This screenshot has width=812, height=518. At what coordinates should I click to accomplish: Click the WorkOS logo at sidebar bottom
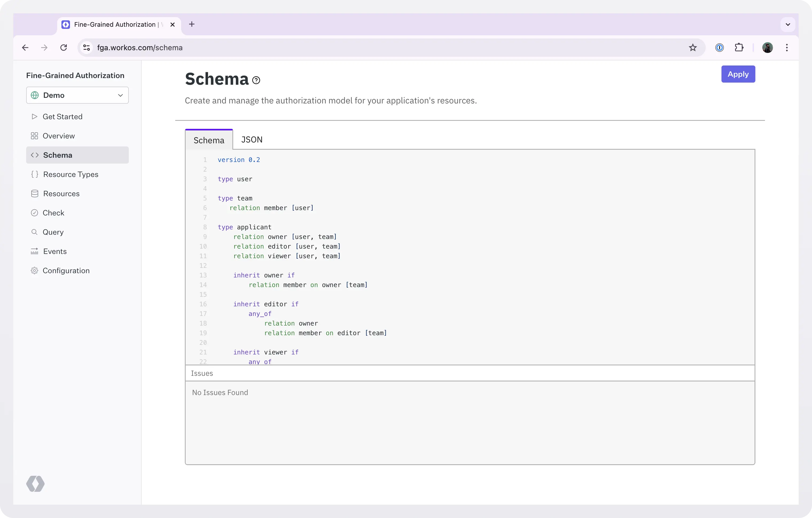36,484
